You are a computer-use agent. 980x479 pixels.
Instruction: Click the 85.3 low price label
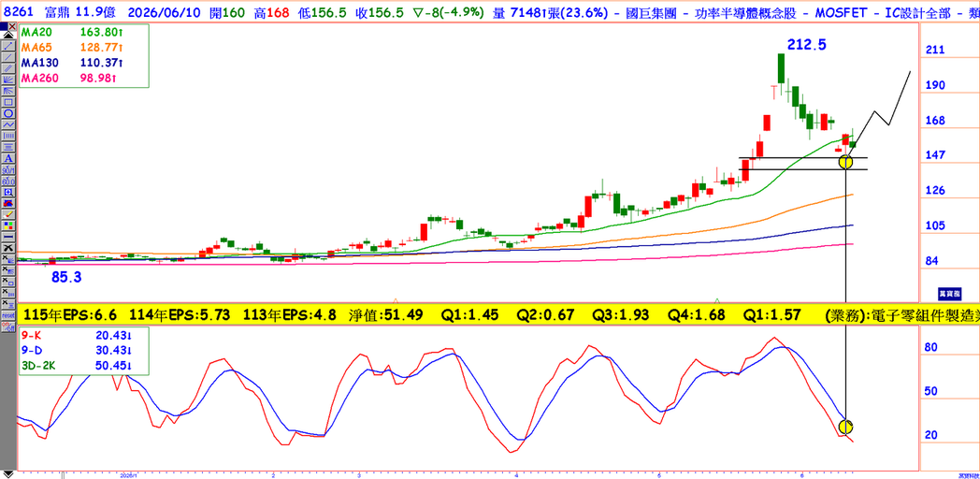66,277
